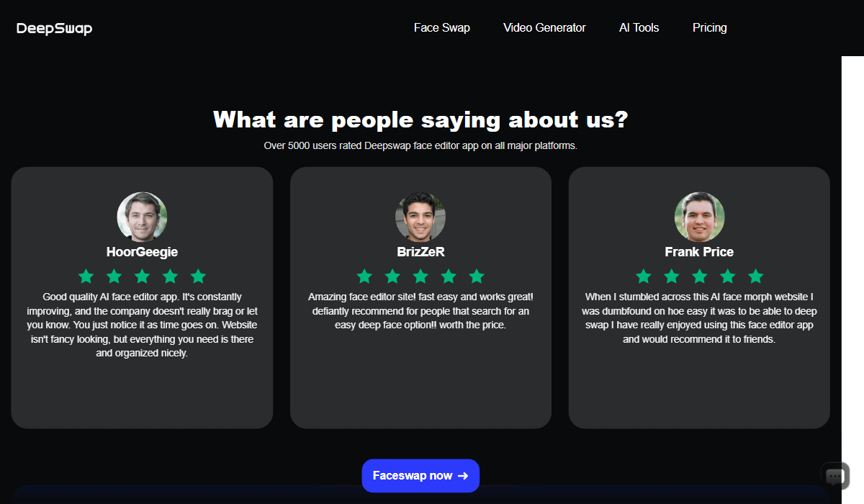Go to the Pricing page
The image size is (864, 504).
click(x=710, y=28)
